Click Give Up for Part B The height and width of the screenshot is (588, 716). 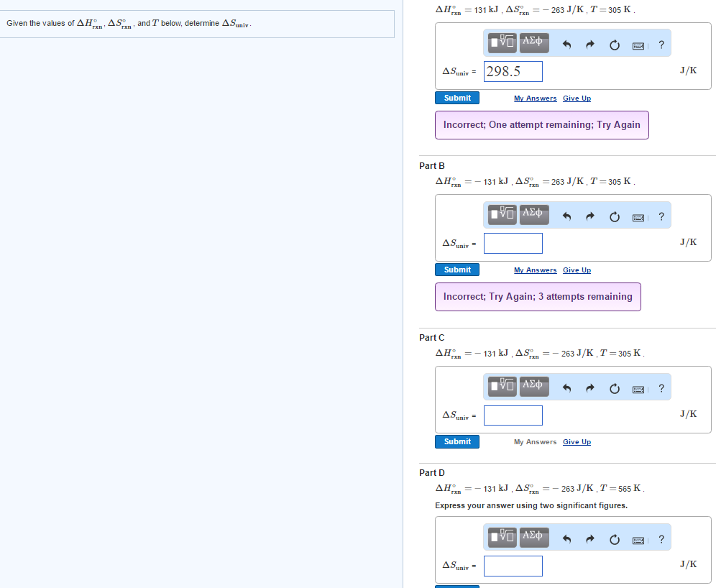coord(577,270)
